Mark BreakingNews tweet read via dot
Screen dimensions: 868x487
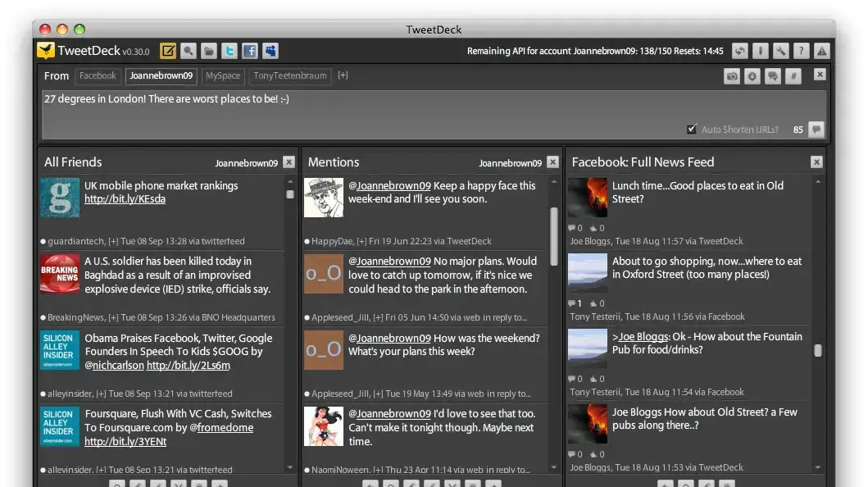point(43,317)
